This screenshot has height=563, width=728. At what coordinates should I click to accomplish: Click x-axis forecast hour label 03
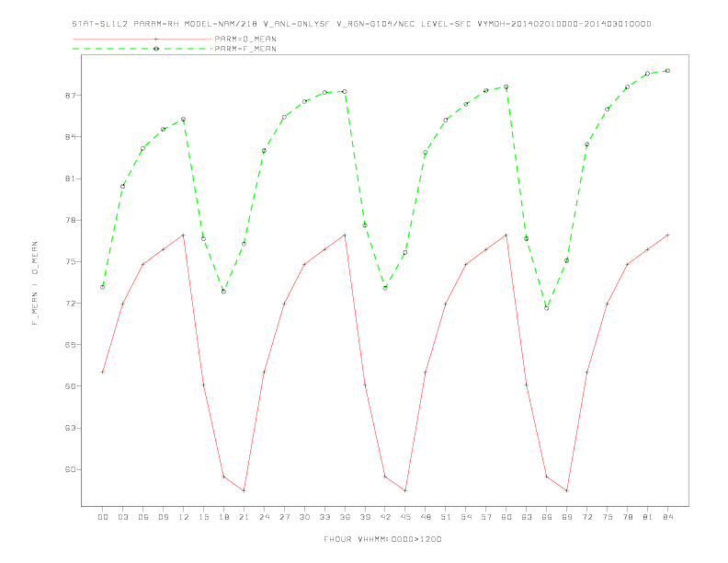122,517
